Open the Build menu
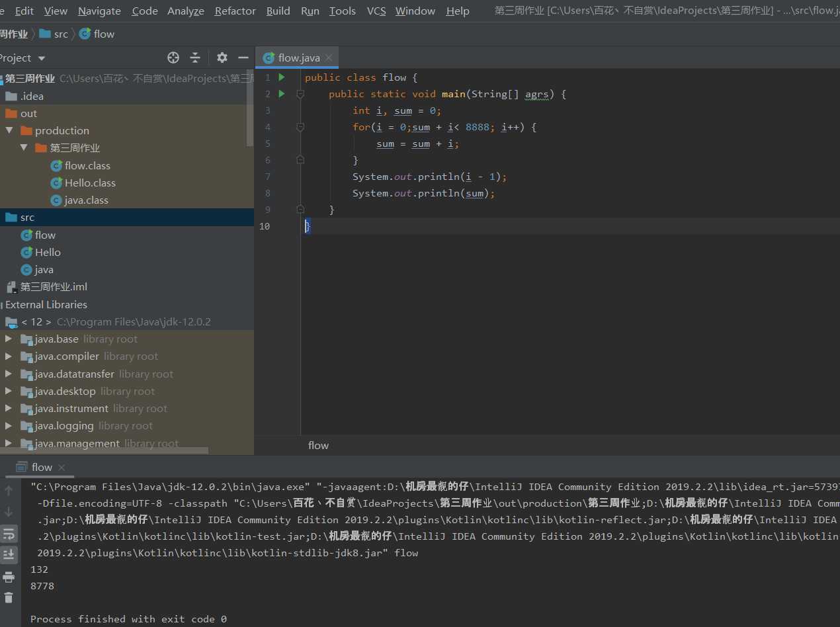 [x=278, y=11]
